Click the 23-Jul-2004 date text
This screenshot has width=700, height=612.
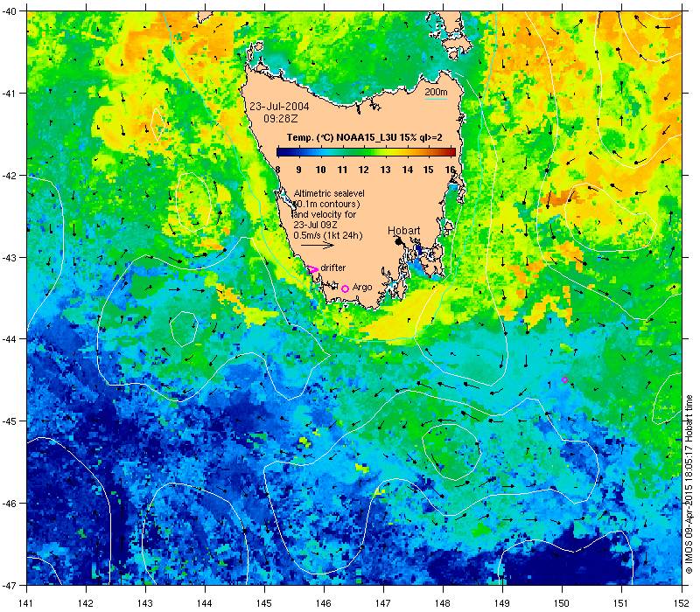click(279, 107)
